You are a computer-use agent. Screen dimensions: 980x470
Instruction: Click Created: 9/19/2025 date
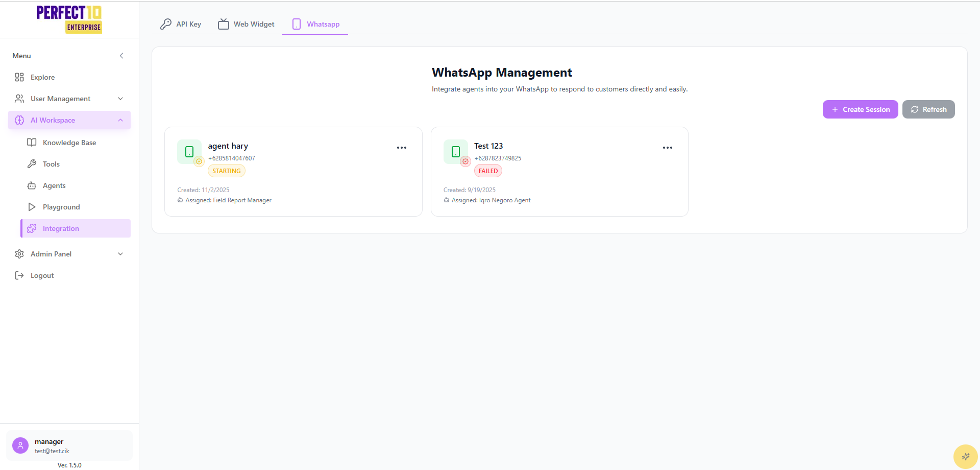click(470, 190)
